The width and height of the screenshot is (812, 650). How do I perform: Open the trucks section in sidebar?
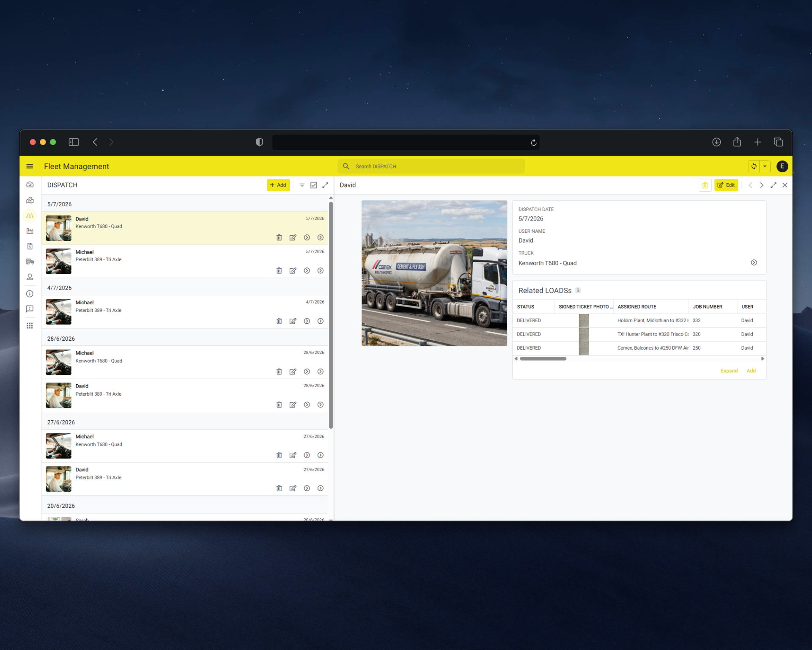(30, 262)
